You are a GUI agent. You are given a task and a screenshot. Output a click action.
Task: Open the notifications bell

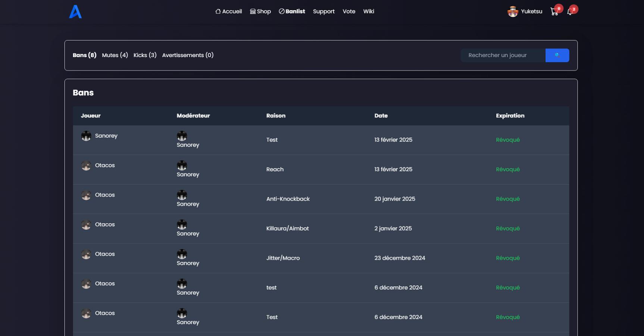(x=570, y=12)
